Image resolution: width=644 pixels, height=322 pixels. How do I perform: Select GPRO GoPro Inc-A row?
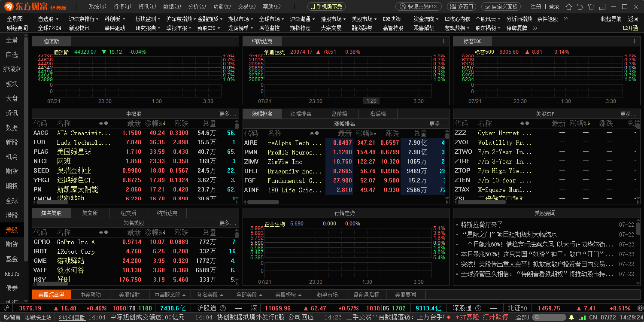click(135, 242)
